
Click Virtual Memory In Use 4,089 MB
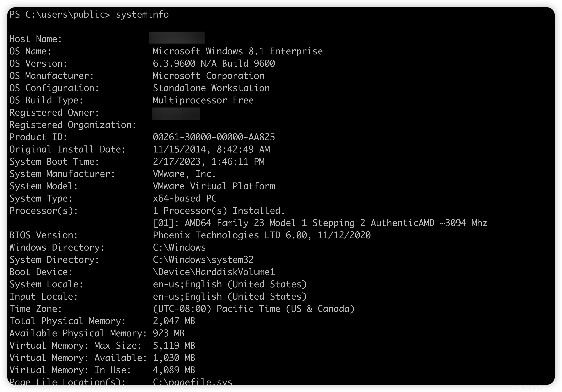click(x=174, y=370)
